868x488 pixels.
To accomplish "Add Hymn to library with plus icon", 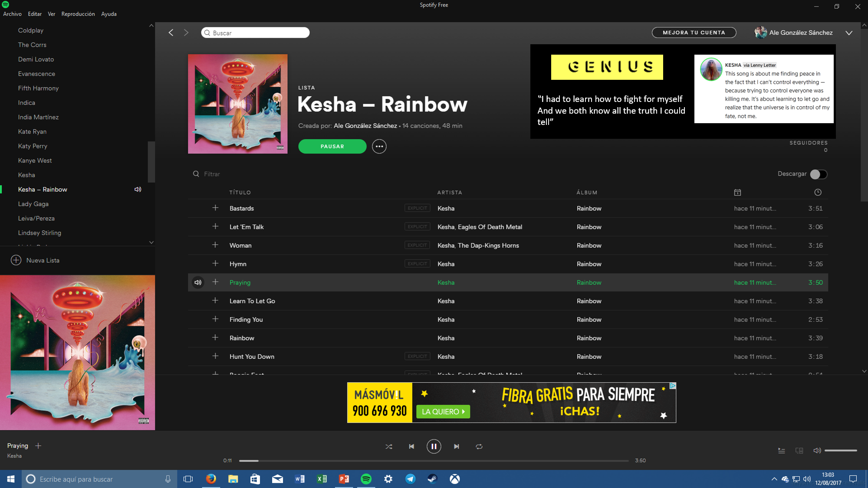I will [215, 264].
